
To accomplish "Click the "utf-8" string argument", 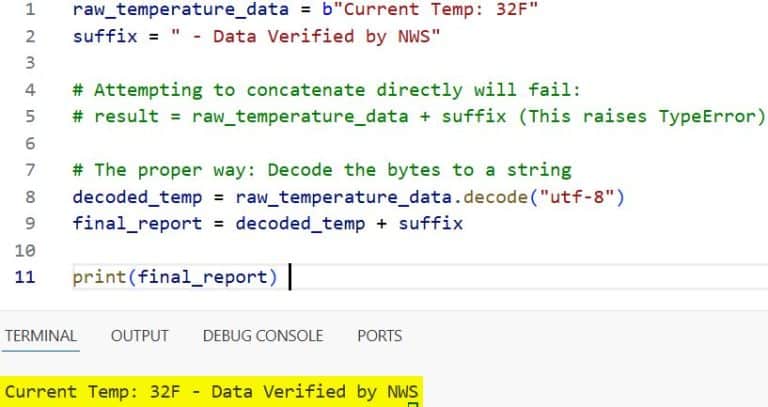I will click(578, 196).
